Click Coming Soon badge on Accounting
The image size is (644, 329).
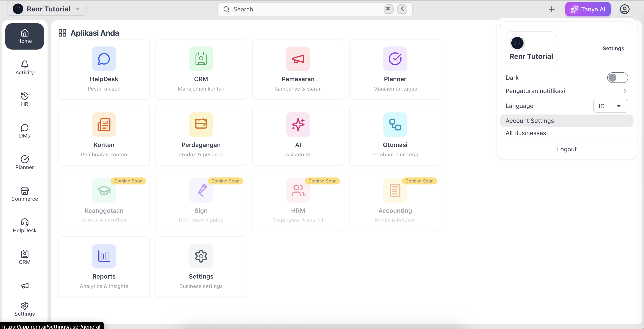(419, 181)
